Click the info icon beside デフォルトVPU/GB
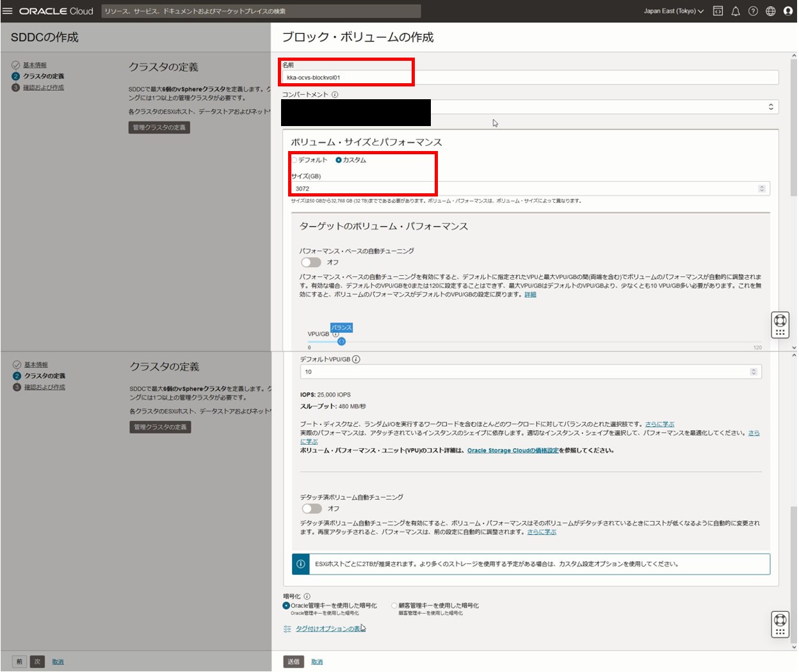 tap(356, 360)
